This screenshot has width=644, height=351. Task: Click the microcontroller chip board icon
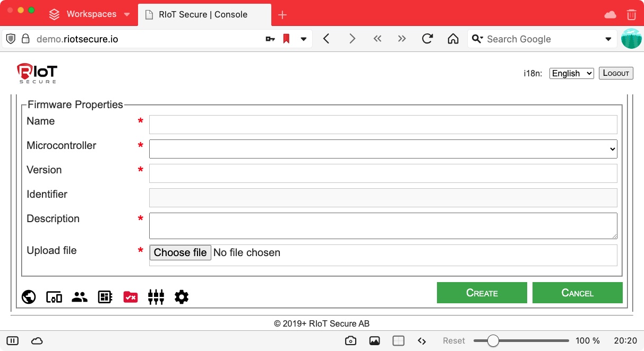105,297
